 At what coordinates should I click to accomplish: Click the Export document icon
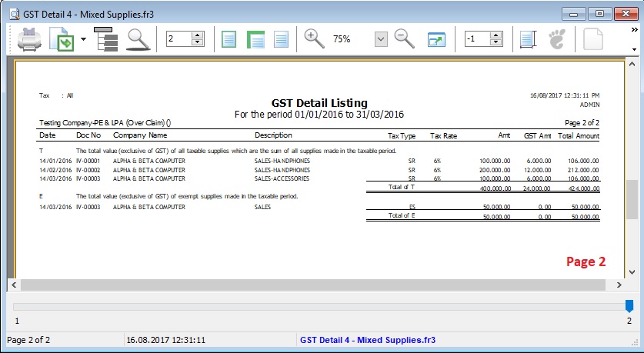(x=61, y=38)
